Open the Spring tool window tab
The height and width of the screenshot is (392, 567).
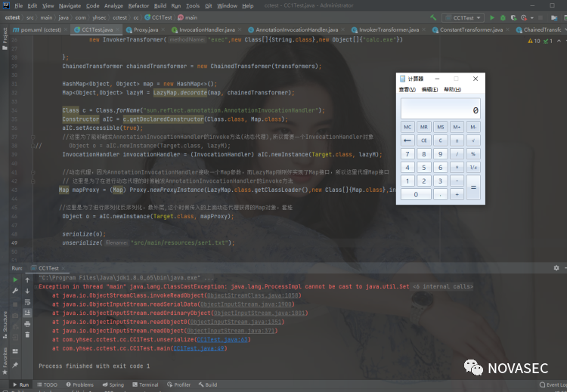pos(113,384)
